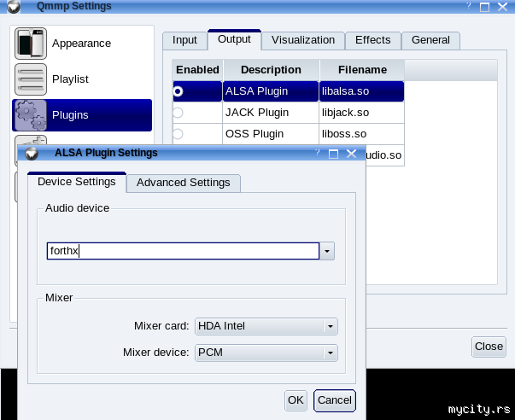Screen dimensions: 515x420
Task: Switch to the Input tab
Action: (x=185, y=40)
